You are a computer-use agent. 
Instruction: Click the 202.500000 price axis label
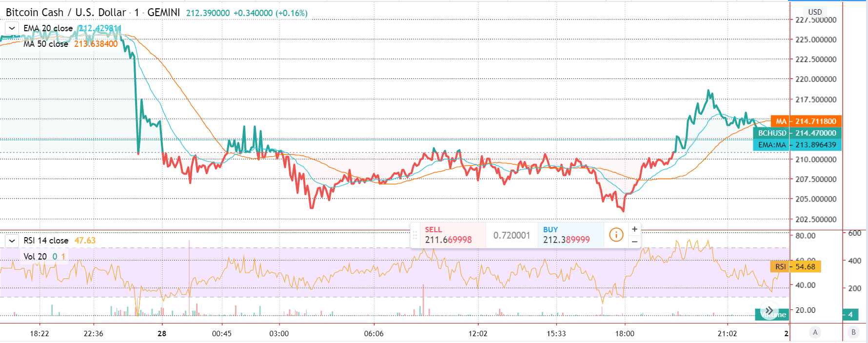[x=816, y=220]
